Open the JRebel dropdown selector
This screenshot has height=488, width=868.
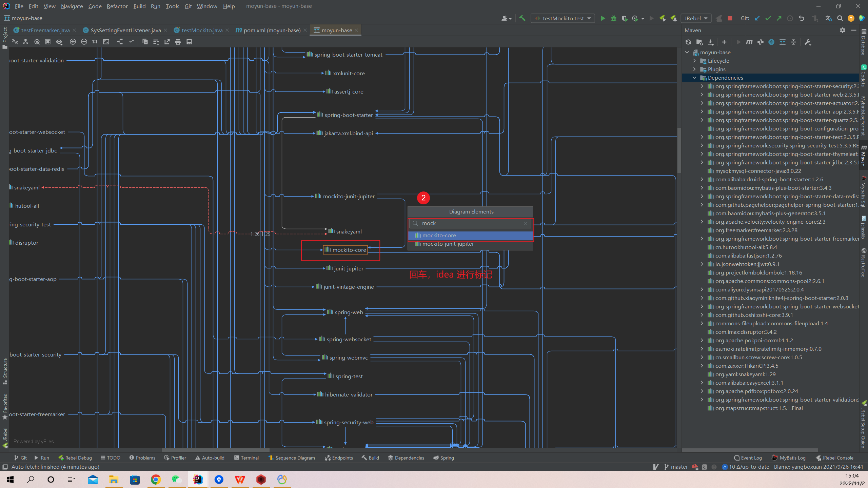(696, 18)
